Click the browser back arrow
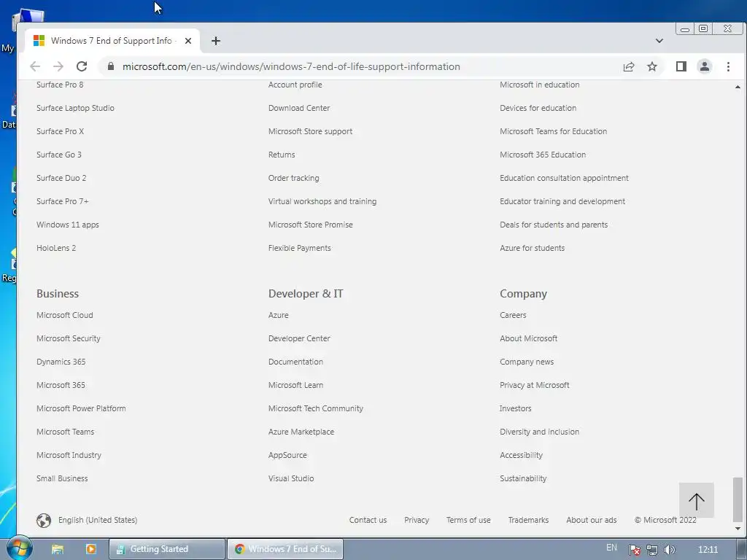Screen dimensions: 747x560 click(x=35, y=66)
